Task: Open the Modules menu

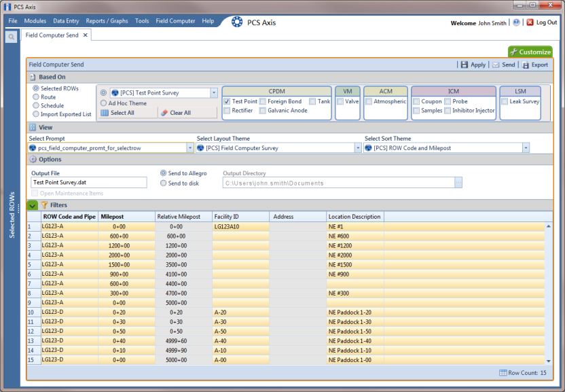Action: pyautogui.click(x=35, y=21)
